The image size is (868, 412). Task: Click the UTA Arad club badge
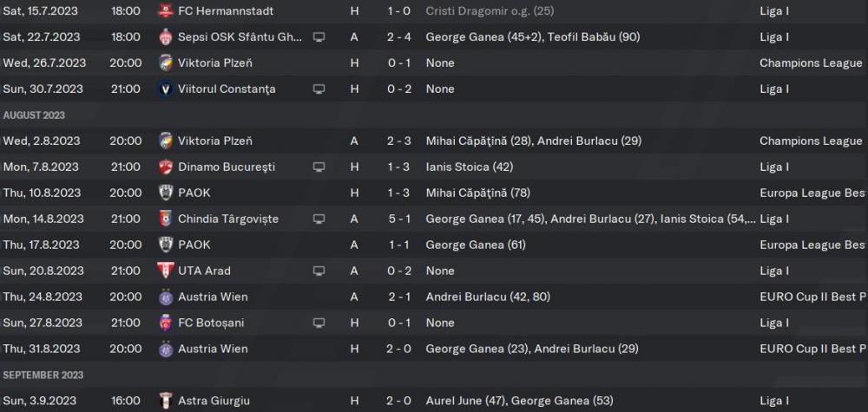[165, 271]
